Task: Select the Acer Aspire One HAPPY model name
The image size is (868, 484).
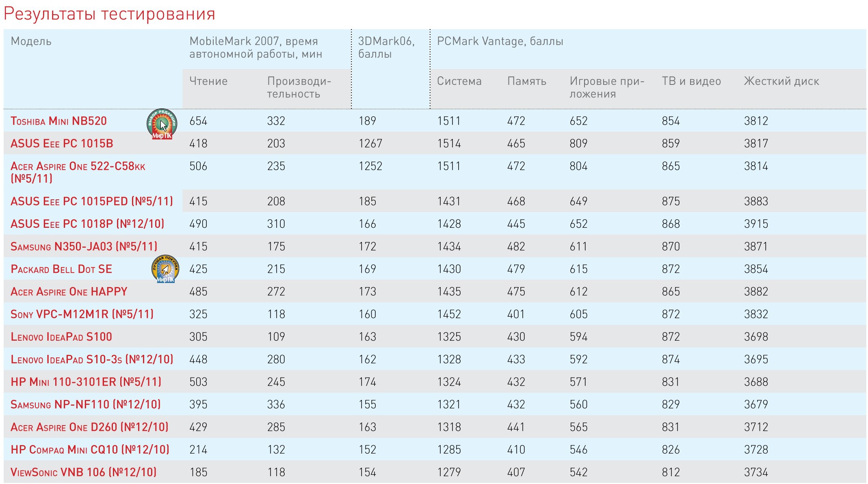Action: coord(69,292)
